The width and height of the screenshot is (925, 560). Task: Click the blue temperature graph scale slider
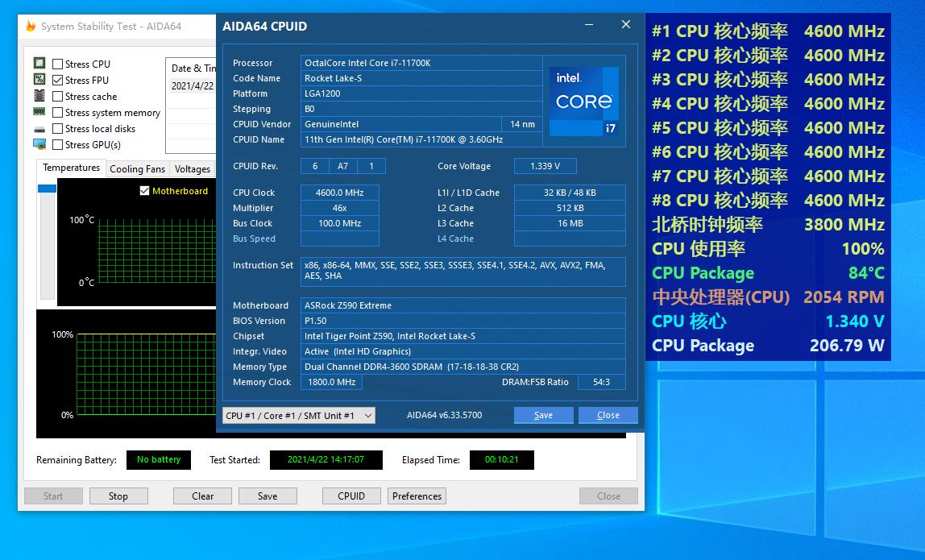(x=48, y=189)
